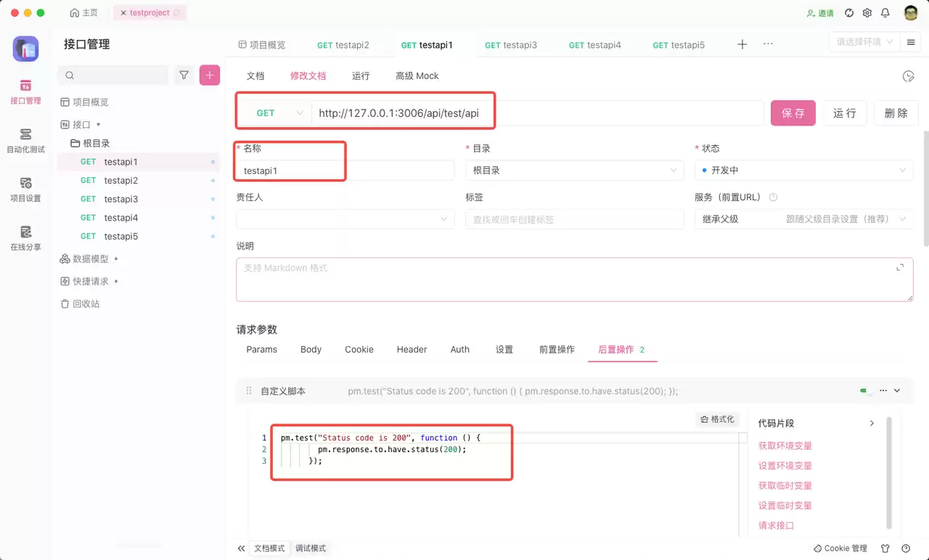Viewport: 929px width, 560px height.
Task: Click the pink plus button to add an item
Action: (x=210, y=75)
